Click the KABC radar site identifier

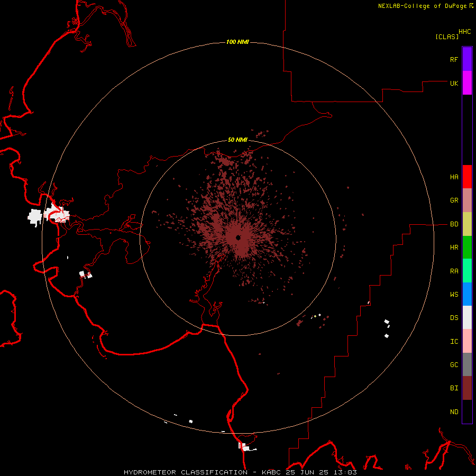[271, 472]
